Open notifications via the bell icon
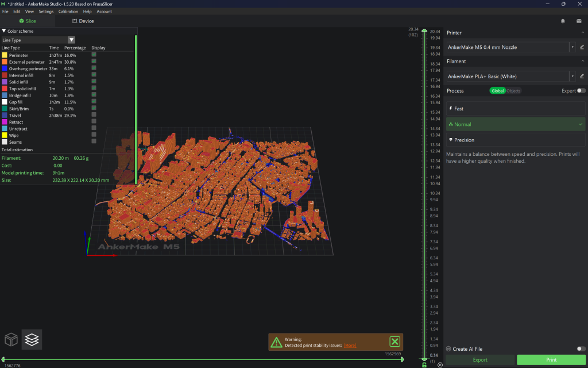Image resolution: width=588 pixels, height=368 pixels. (x=563, y=21)
